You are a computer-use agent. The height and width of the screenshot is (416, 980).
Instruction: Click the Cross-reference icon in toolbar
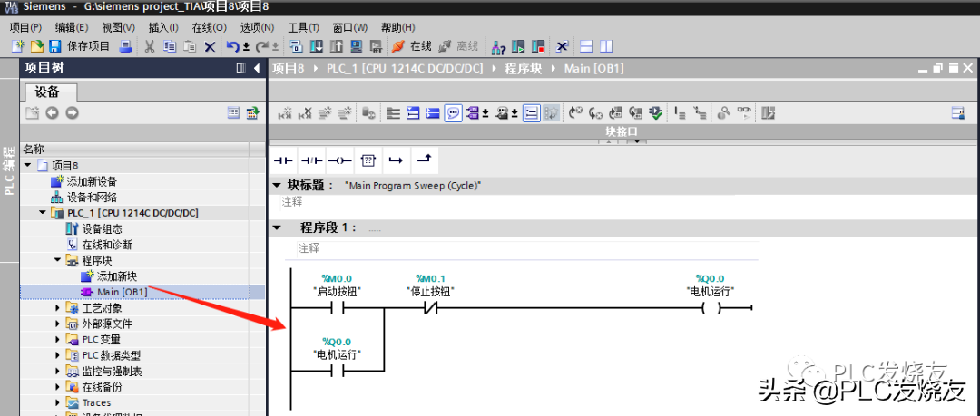[x=562, y=46]
